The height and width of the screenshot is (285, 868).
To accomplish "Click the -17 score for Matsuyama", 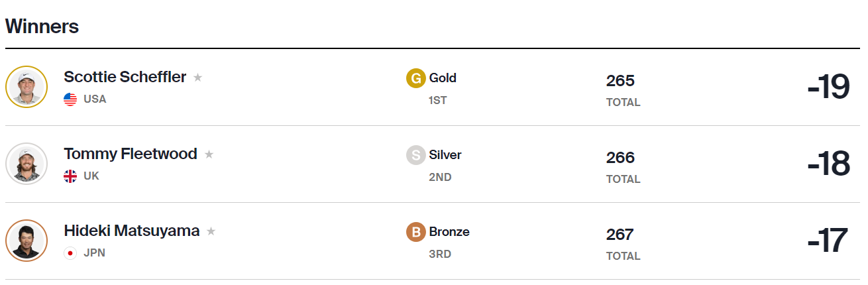I will [828, 241].
